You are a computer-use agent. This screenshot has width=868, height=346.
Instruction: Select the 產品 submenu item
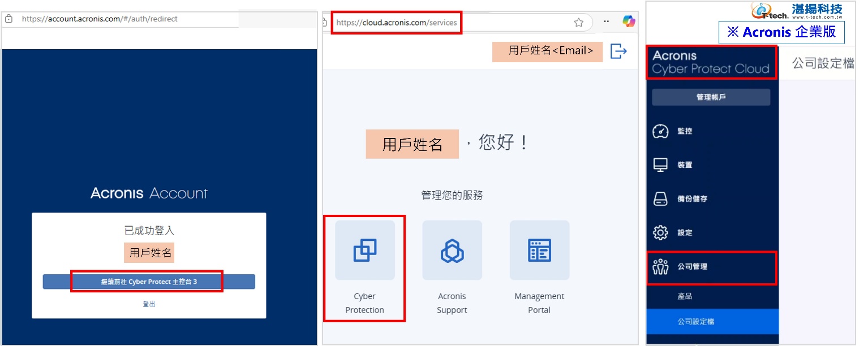point(712,296)
